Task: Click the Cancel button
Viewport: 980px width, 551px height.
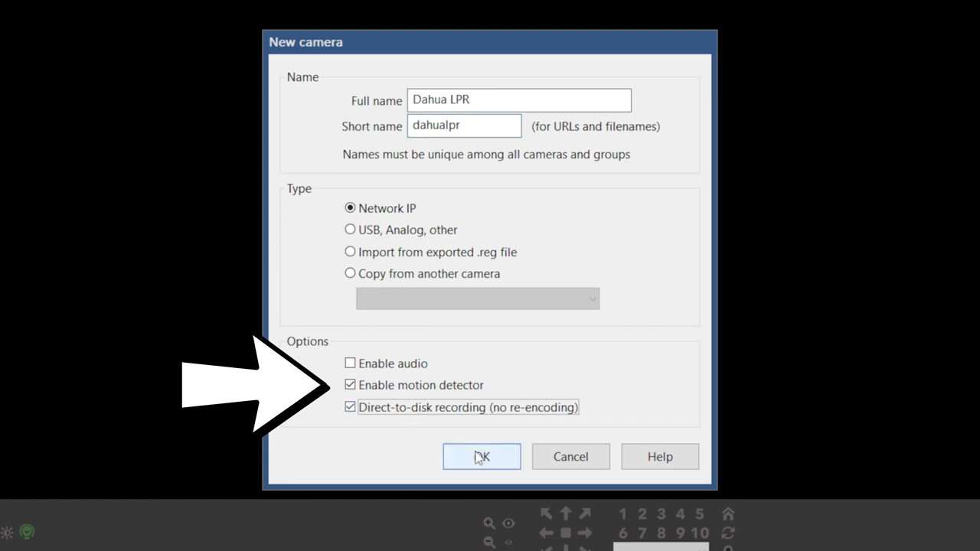Action: 571,457
